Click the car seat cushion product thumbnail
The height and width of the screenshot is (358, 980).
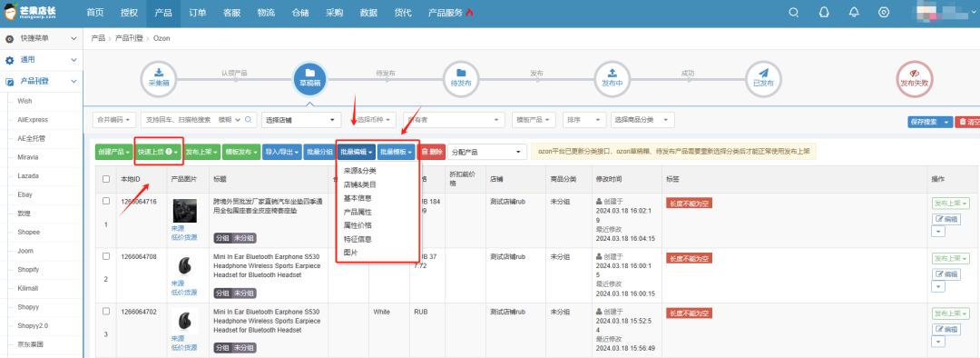tap(184, 211)
